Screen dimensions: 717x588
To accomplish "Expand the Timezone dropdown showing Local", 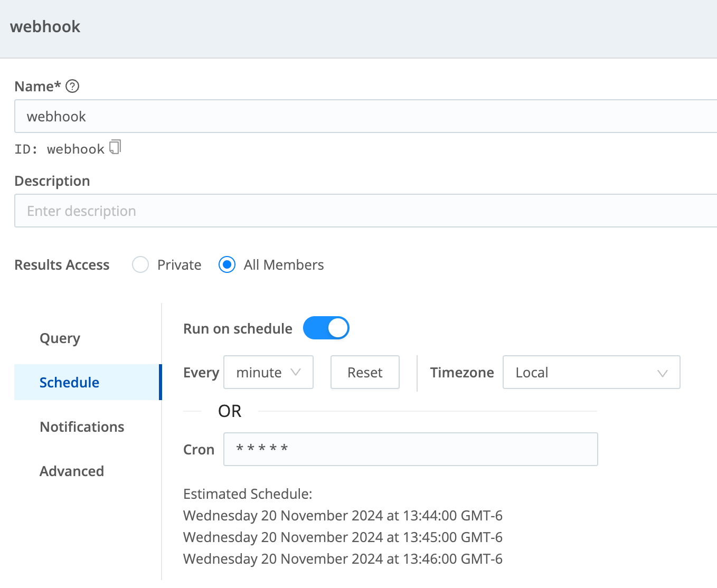I will click(591, 372).
